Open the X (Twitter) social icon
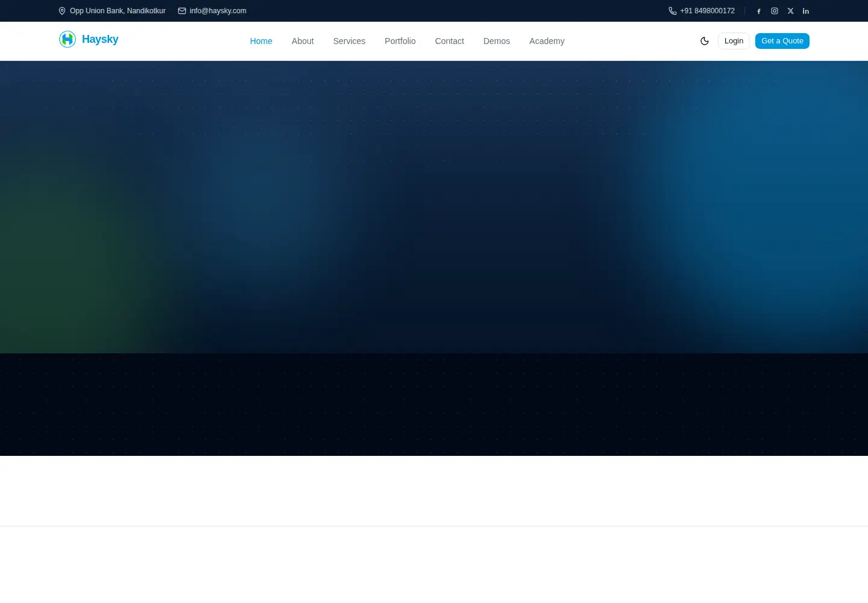This screenshot has width=868, height=603. pyautogui.click(x=790, y=11)
